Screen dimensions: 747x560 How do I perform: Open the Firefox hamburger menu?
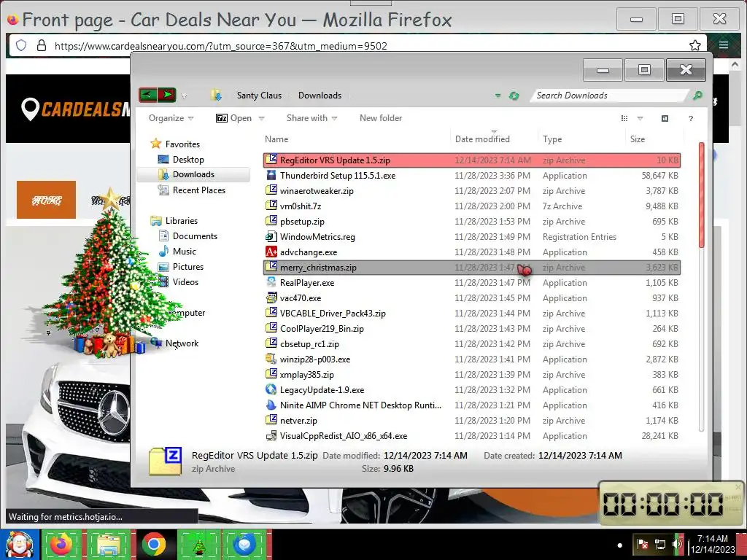click(x=724, y=45)
